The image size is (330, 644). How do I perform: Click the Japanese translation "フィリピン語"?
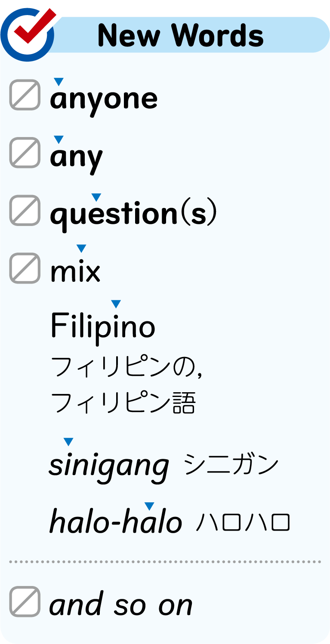(123, 403)
